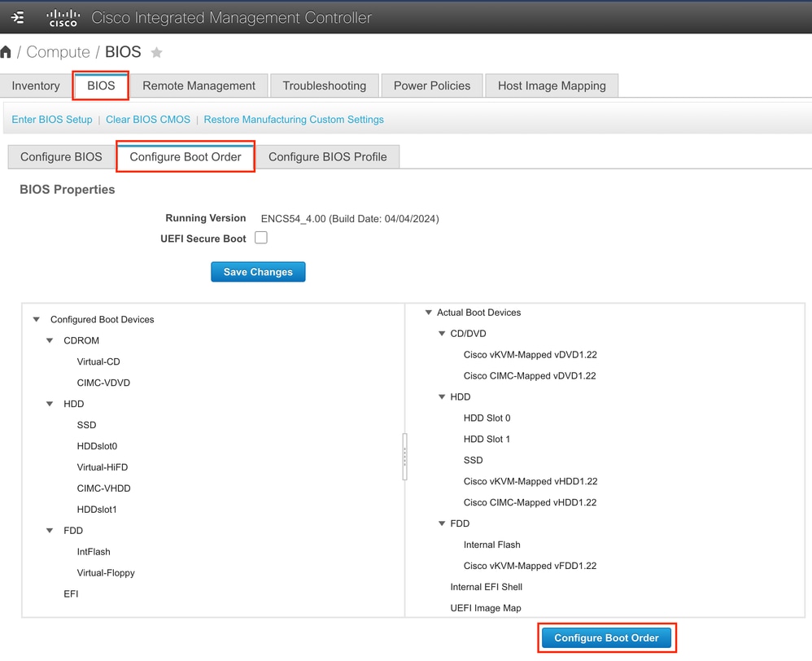Collapse actual FDD node arrow
This screenshot has width=812, height=661.
point(442,523)
